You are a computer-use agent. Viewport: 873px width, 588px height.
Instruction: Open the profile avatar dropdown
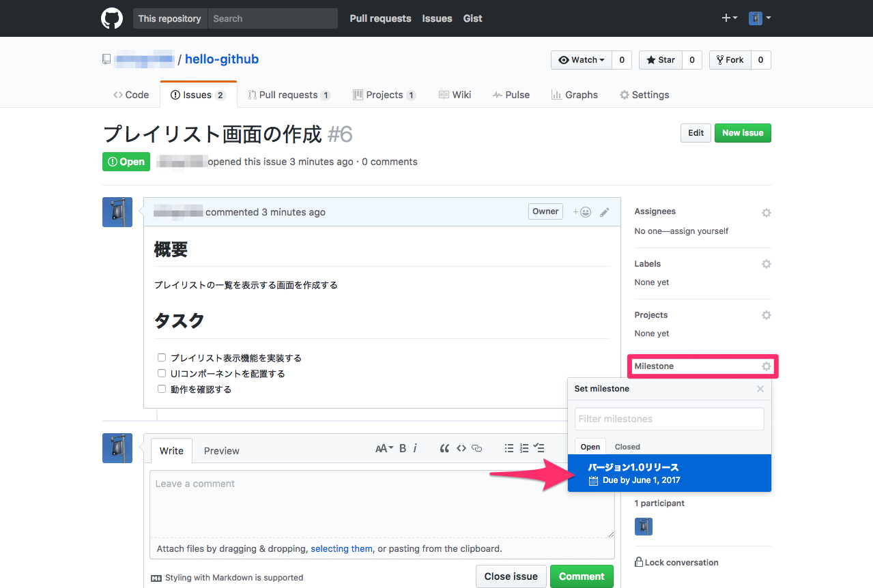pyautogui.click(x=759, y=18)
